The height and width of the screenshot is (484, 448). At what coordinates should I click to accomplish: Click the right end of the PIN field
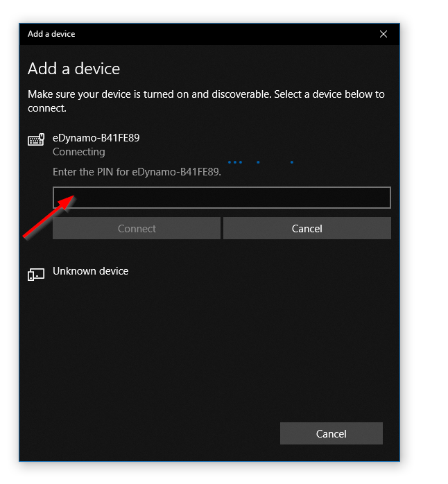coord(378,198)
